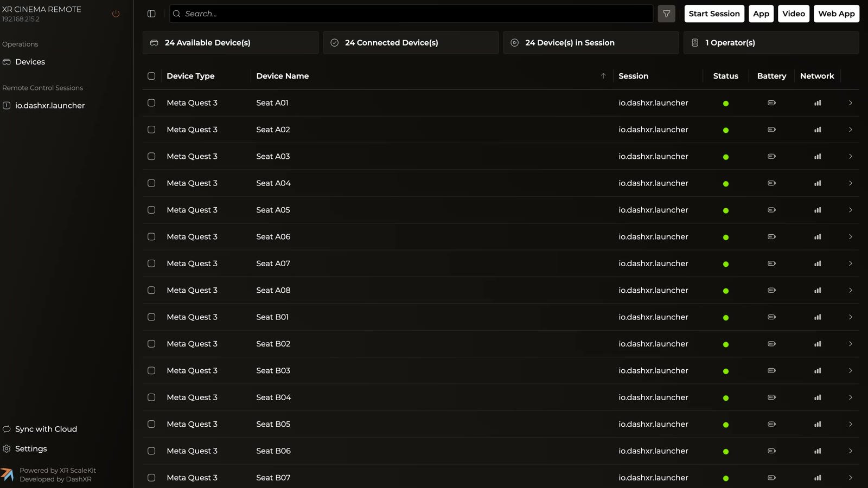The image size is (868, 488).
Task: Tick the checkbox for Seat B03
Action: [x=151, y=370]
